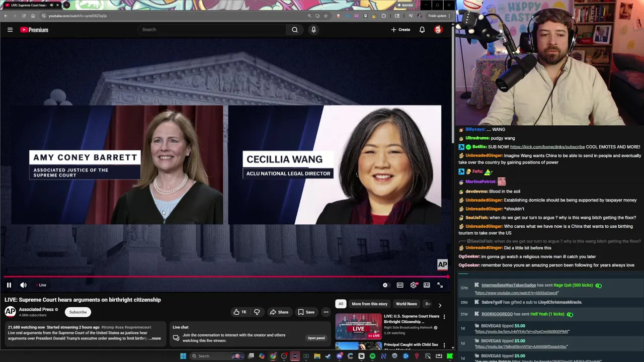Click IntermediateWasTakenSadge username
Viewport: 644px width, 362px height.
click(508, 286)
